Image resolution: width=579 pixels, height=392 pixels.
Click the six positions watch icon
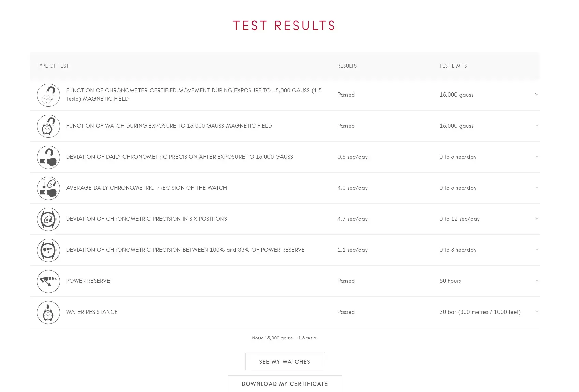coord(48,219)
